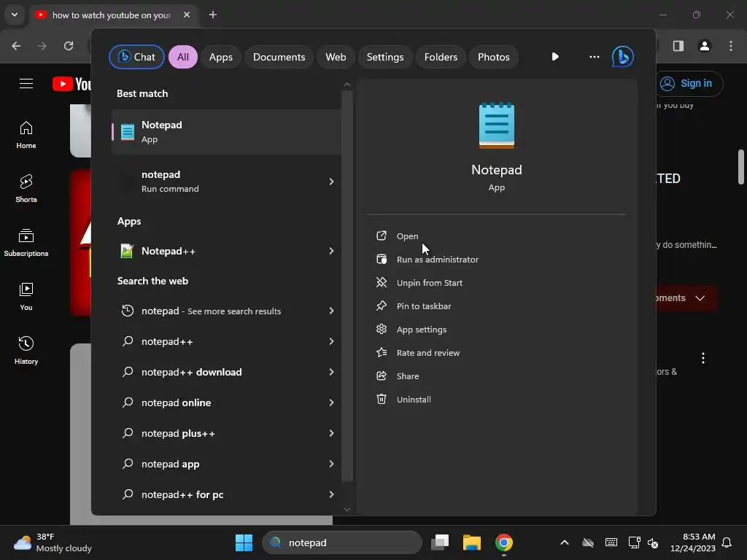Open YouTube Home in sidebar

coord(26,135)
